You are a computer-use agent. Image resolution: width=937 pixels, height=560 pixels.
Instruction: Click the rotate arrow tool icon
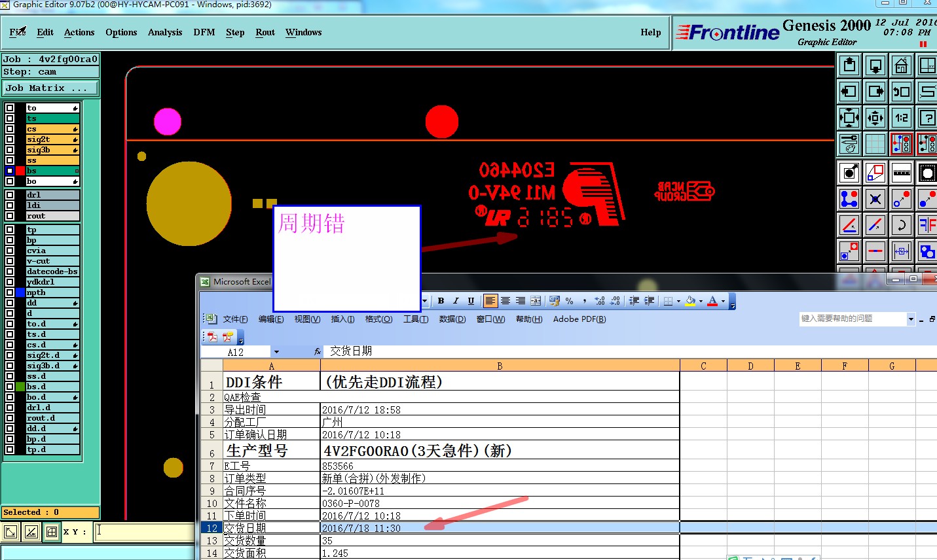902,225
